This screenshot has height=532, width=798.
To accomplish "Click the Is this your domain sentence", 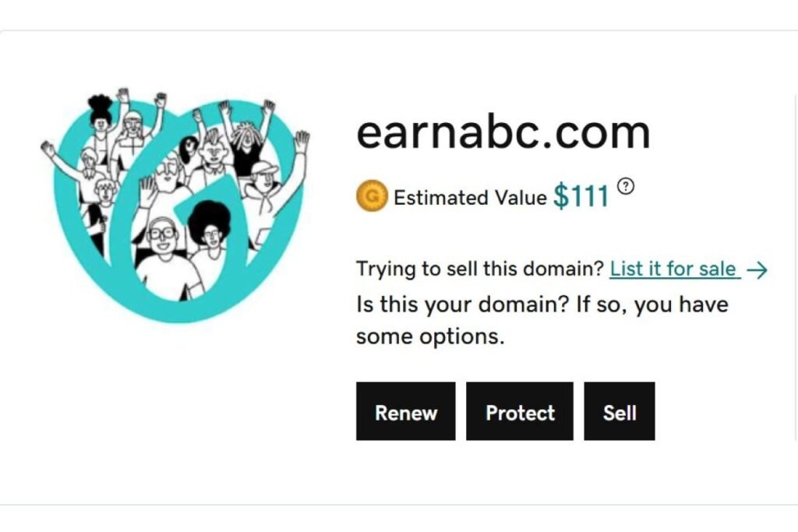I will pyautogui.click(x=542, y=305).
